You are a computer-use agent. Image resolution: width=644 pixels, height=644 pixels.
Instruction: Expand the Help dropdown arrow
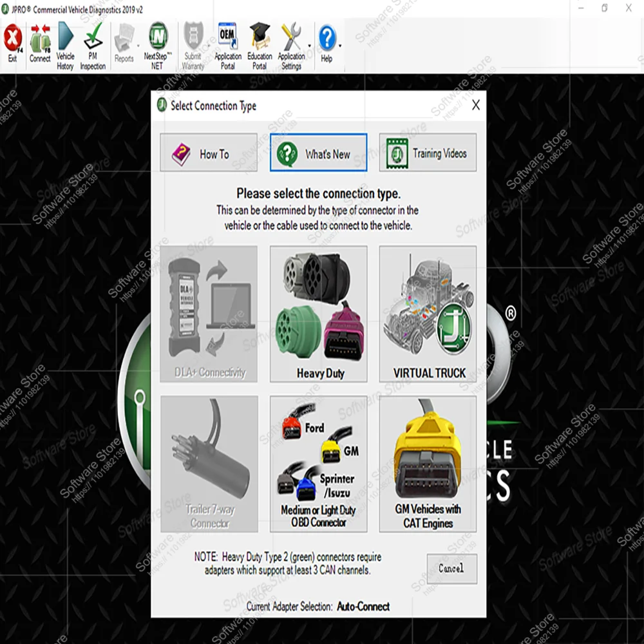(x=340, y=46)
